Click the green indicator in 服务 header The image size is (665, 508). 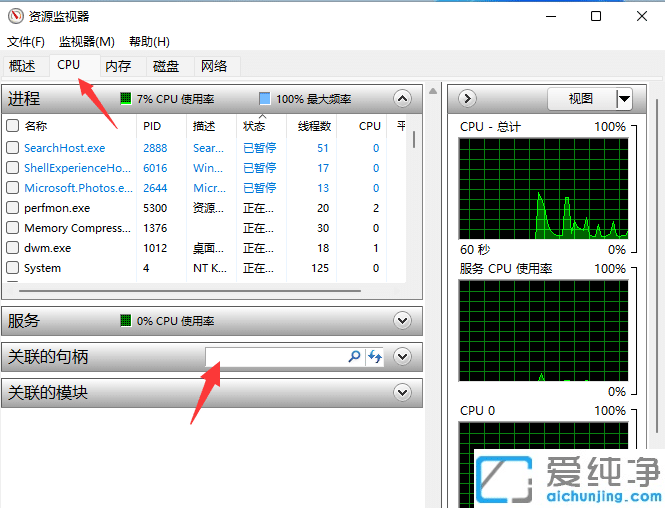tap(126, 321)
